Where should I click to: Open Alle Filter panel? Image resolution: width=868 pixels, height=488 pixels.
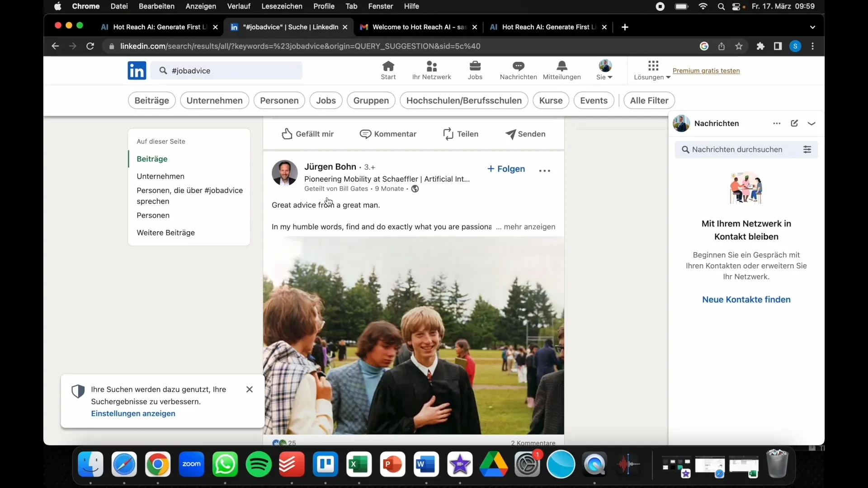(x=649, y=100)
